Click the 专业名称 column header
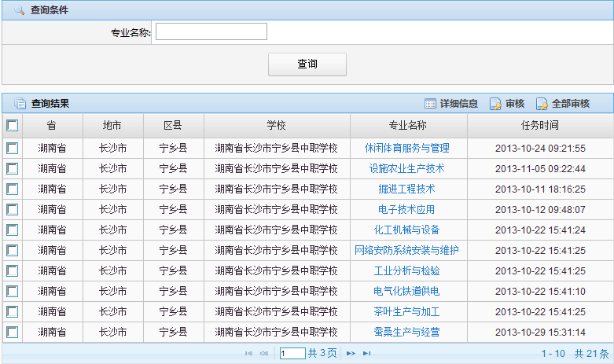Viewport: 614px width, 364px height. pyautogui.click(x=409, y=125)
